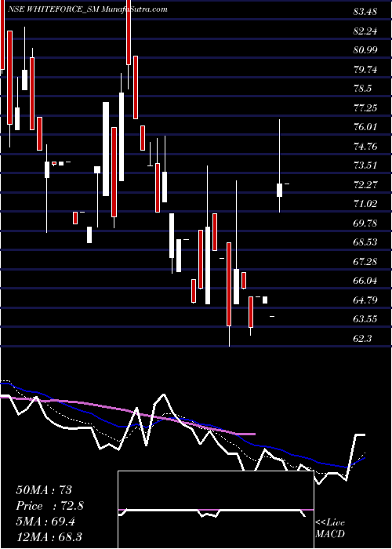Click the 72.27 price axis label
The image size is (392, 549).
pos(365,185)
